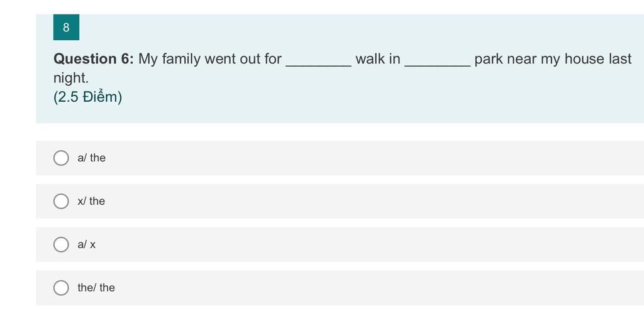This screenshot has height=316, width=644.
Task: Click the number 8 question badge
Action: (66, 28)
